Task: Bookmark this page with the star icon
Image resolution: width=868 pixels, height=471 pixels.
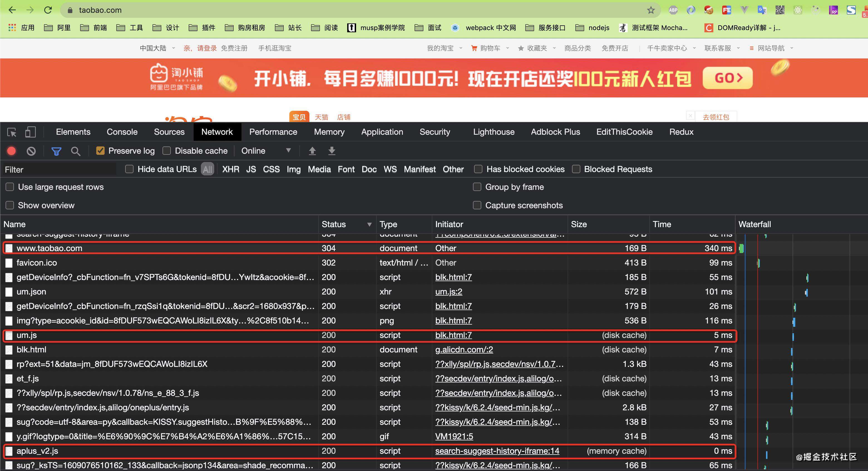Action: 651,10
